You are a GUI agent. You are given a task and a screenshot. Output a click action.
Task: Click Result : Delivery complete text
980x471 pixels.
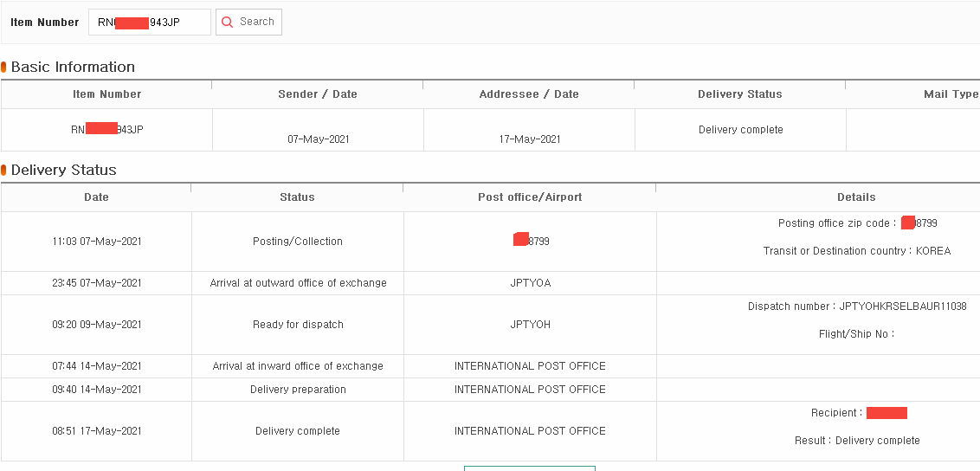coord(857,441)
